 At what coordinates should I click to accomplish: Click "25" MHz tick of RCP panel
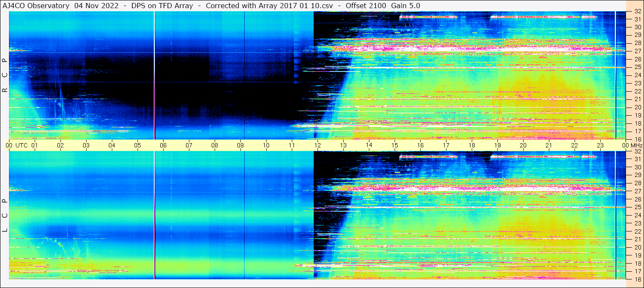click(638, 67)
